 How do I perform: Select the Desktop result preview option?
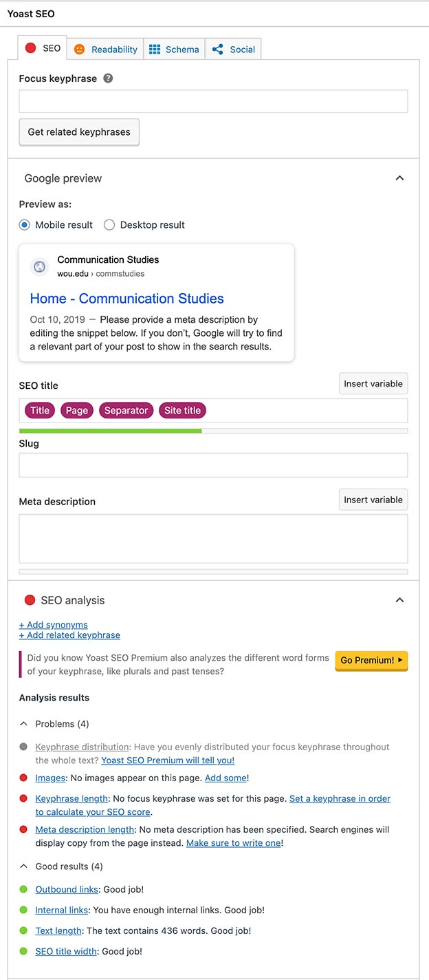click(x=109, y=224)
